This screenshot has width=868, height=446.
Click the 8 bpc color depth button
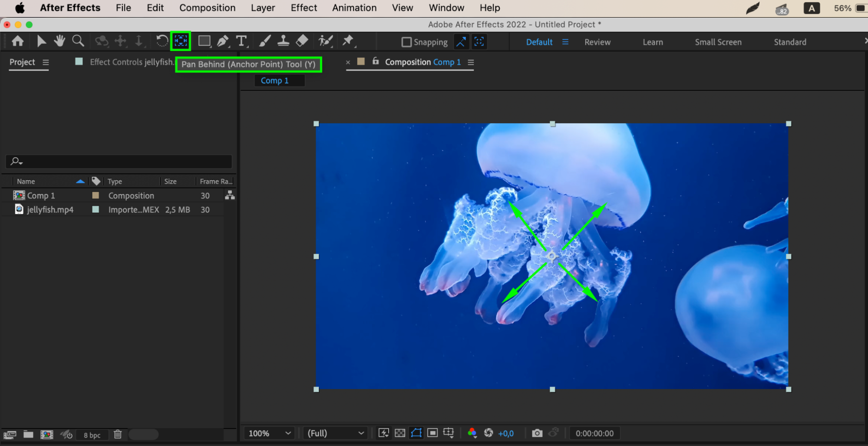(x=92, y=435)
